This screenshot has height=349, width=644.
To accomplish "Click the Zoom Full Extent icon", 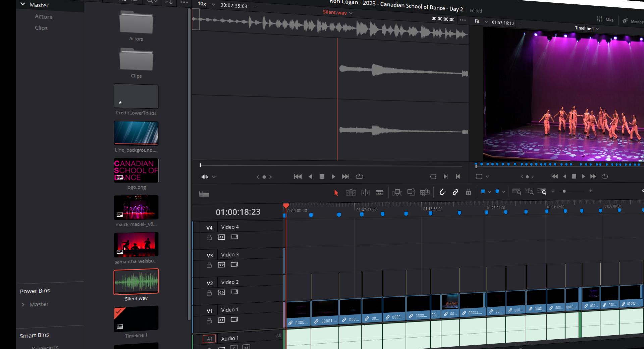I will point(517,192).
